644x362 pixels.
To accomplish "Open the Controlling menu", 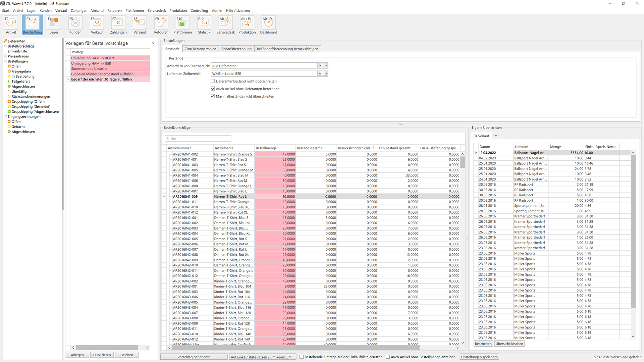I will [199, 11].
